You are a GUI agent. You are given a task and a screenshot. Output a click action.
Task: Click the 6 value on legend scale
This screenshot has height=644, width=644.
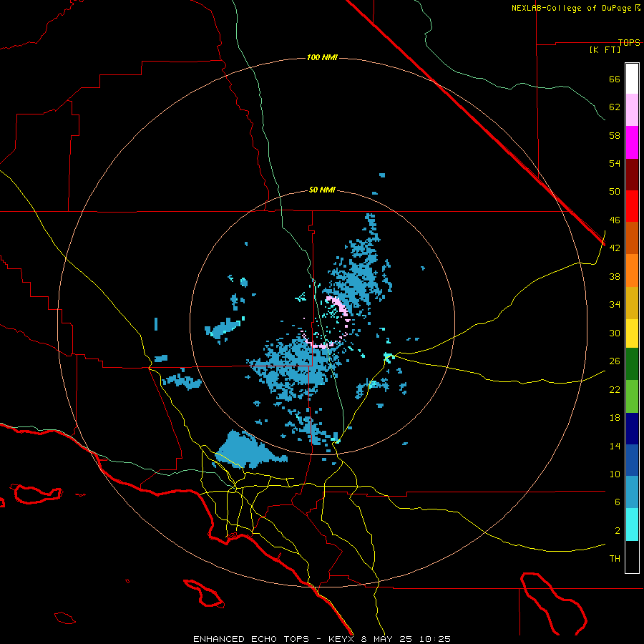[617, 502]
